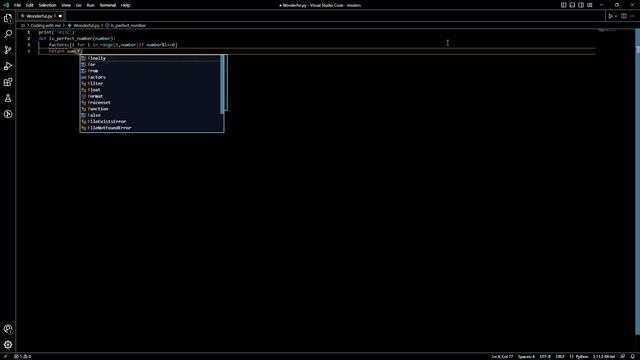Viewport: 640px width, 360px height.
Task: Toggle the primary side bar layout icon
Action: (563, 5)
